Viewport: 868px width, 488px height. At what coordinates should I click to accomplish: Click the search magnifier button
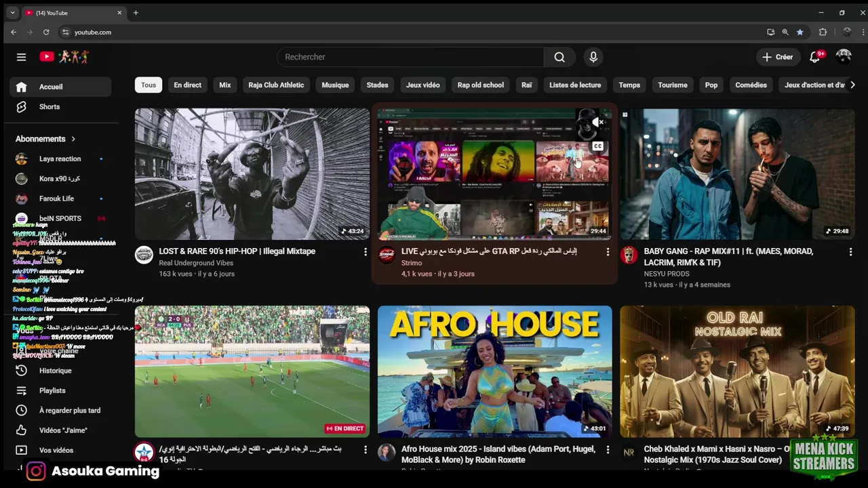tap(559, 57)
